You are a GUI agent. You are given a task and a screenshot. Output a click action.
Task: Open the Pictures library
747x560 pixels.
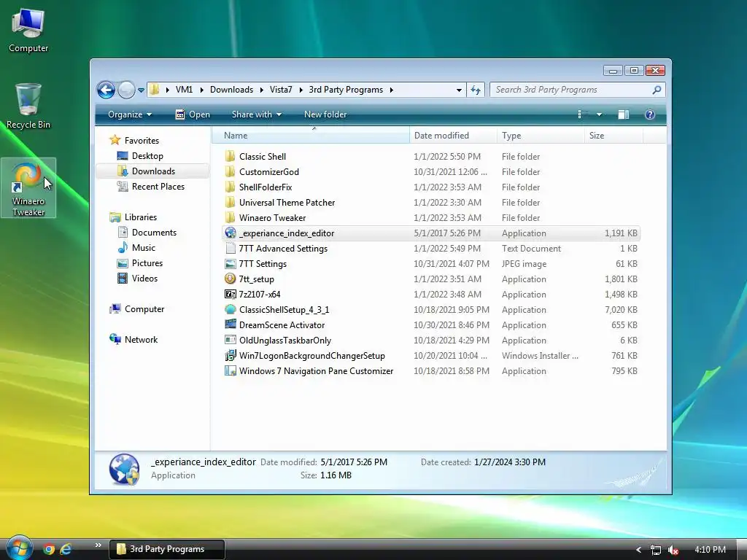[x=139, y=262]
